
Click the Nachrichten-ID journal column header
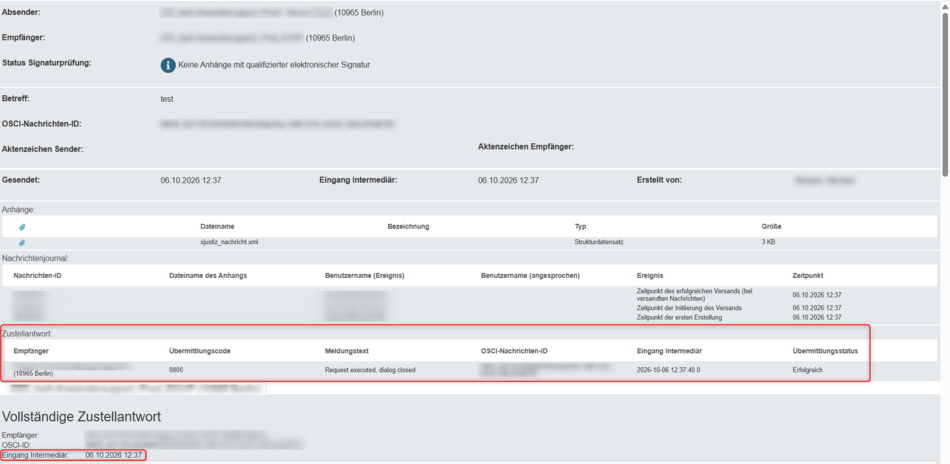pyautogui.click(x=38, y=276)
